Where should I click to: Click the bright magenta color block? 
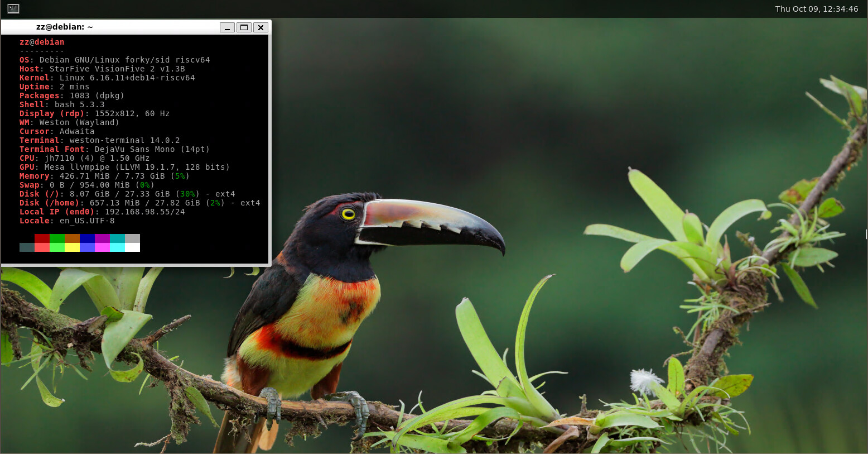102,247
